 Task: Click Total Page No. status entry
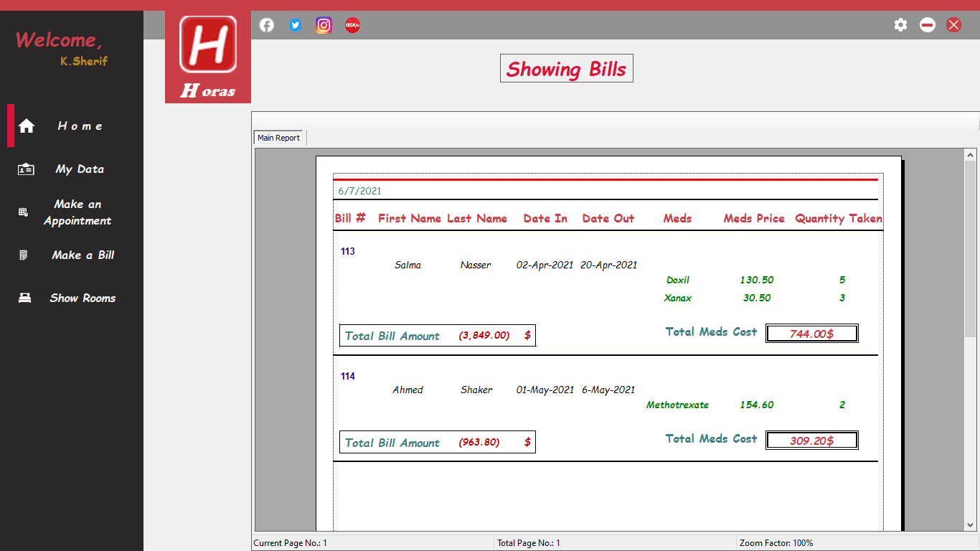(x=529, y=543)
